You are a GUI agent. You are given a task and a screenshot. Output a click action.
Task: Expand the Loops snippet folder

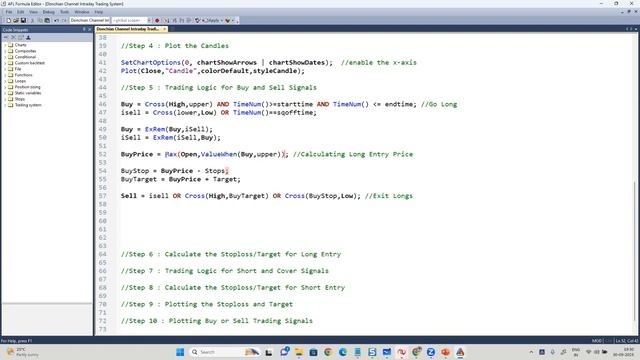5,81
